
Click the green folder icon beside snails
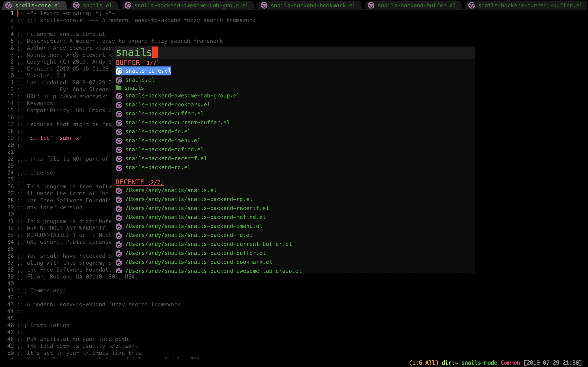[118, 88]
